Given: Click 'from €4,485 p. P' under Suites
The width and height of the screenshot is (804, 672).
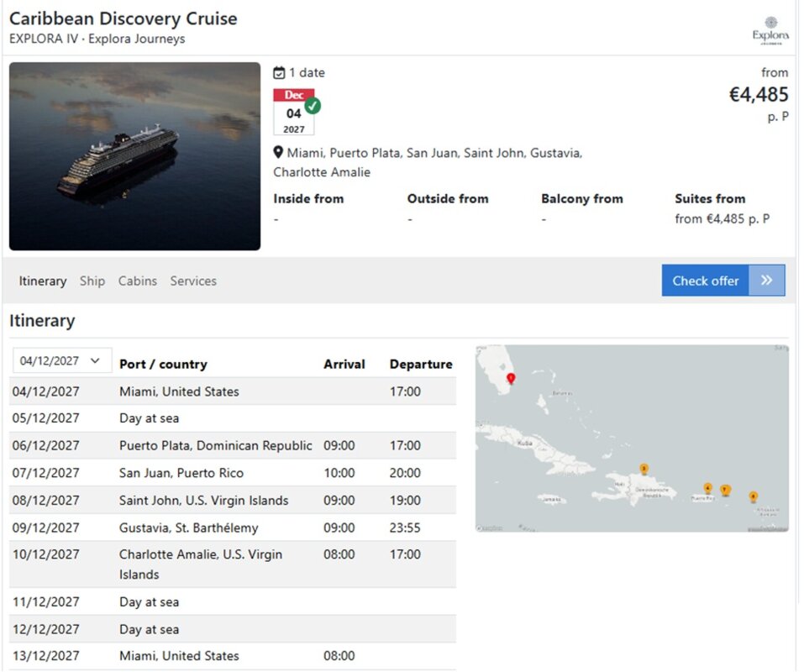Looking at the screenshot, I should coord(722,219).
